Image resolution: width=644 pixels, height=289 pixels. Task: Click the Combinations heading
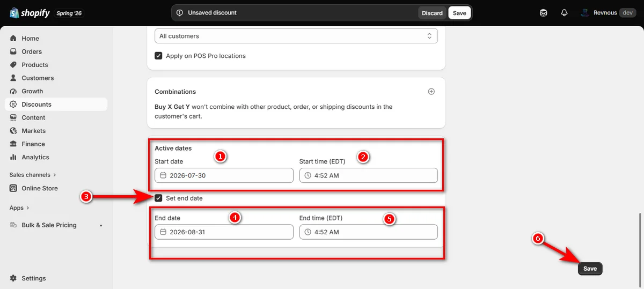click(175, 92)
